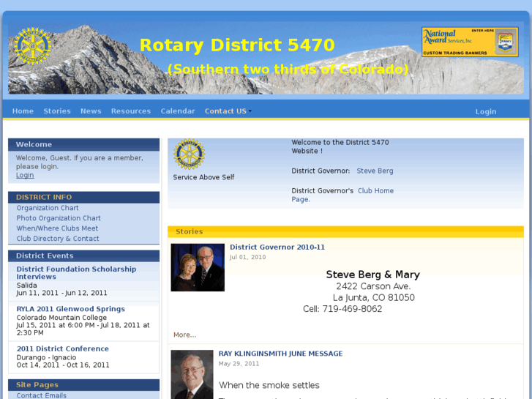
Task: Click the Steve Berg & Mary photo thumbnail
Action: point(198,267)
